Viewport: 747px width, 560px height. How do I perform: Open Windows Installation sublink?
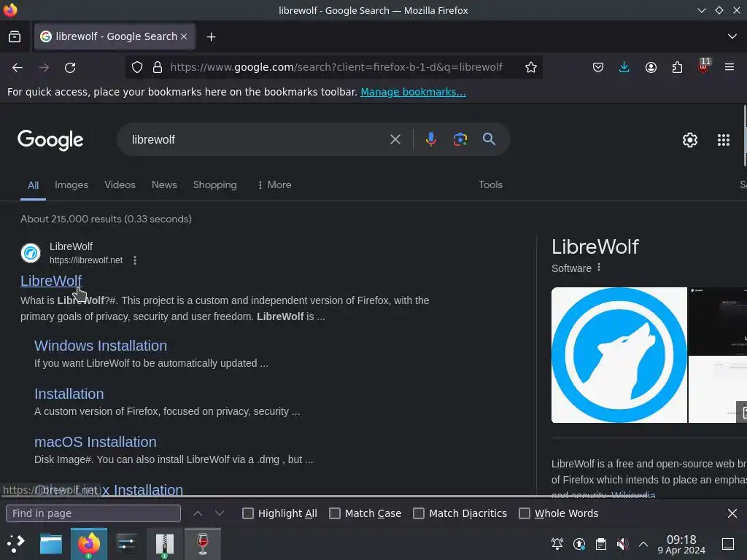101,346
